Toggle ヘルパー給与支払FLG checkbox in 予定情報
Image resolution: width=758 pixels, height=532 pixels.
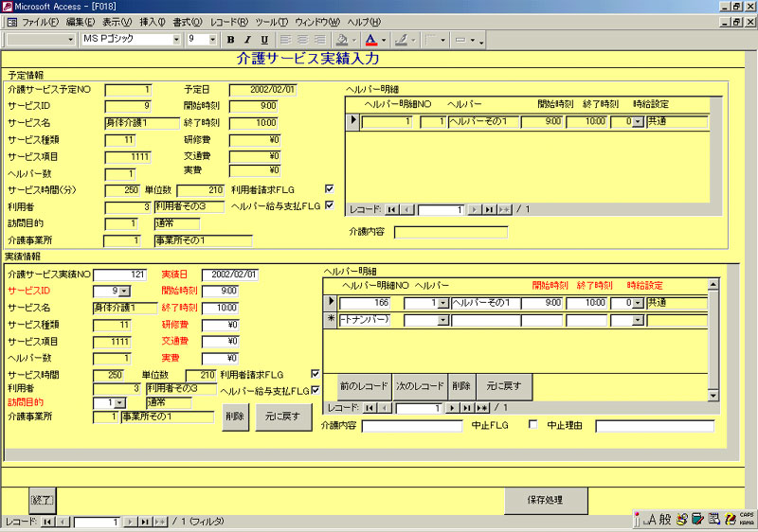coord(329,205)
